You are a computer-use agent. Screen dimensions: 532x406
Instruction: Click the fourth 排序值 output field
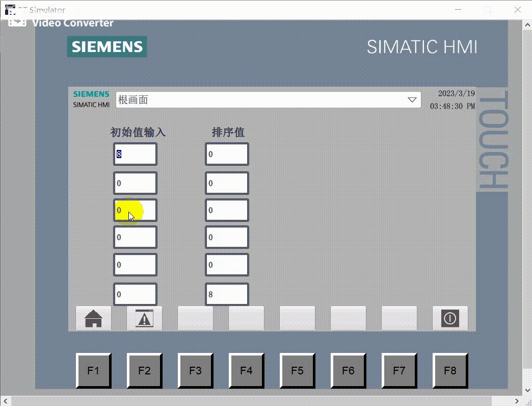click(227, 237)
